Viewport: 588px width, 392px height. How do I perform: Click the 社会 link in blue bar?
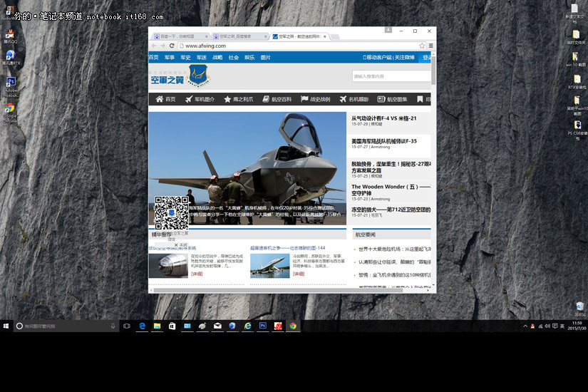tap(234, 58)
